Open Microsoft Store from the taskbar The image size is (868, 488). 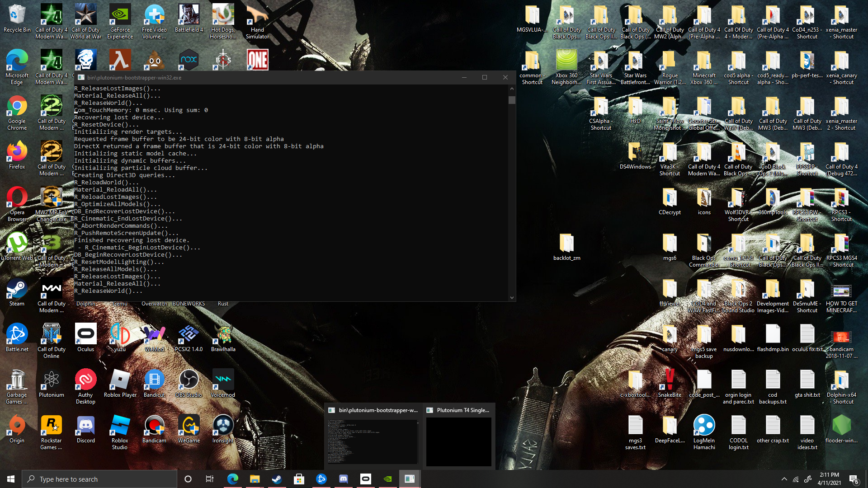[299, 479]
